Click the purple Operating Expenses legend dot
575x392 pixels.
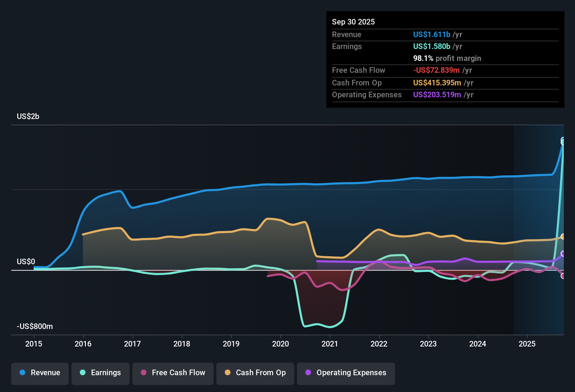point(307,373)
